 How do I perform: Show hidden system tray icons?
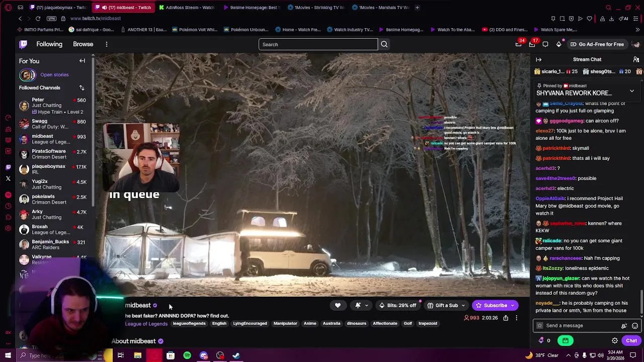coord(568,355)
